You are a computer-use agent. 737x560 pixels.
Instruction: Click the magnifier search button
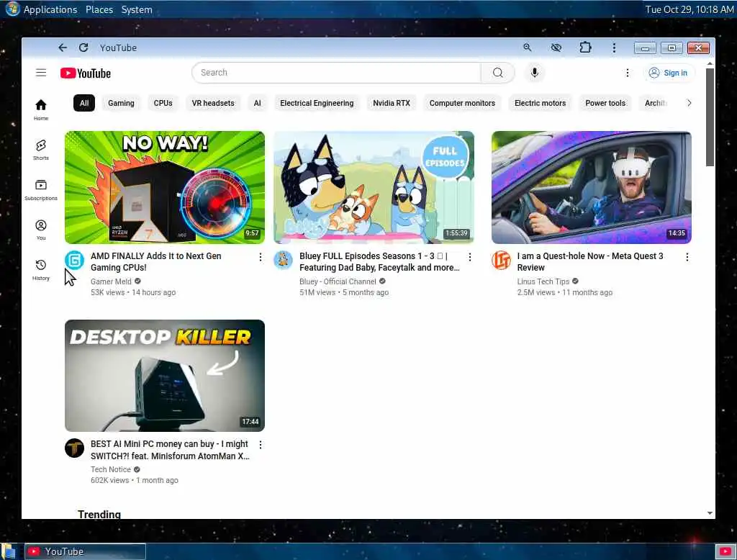point(498,73)
